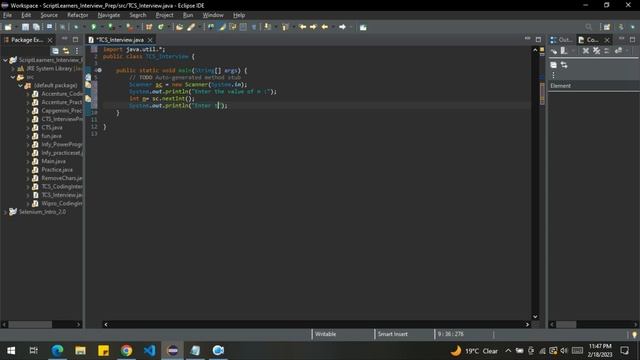Screen dimensions: 640x360
Task: Click the Previous Annotation icon
Action: coord(285,27)
